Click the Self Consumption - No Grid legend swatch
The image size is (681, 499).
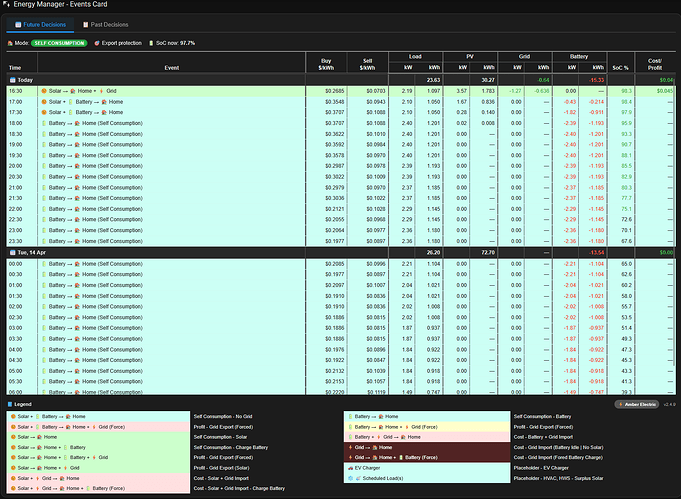(97, 415)
